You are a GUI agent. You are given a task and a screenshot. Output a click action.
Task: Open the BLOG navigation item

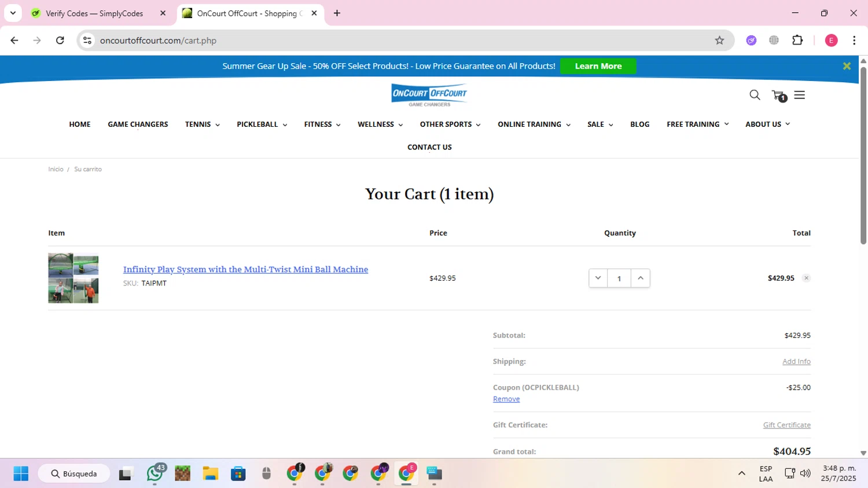pyautogui.click(x=639, y=124)
